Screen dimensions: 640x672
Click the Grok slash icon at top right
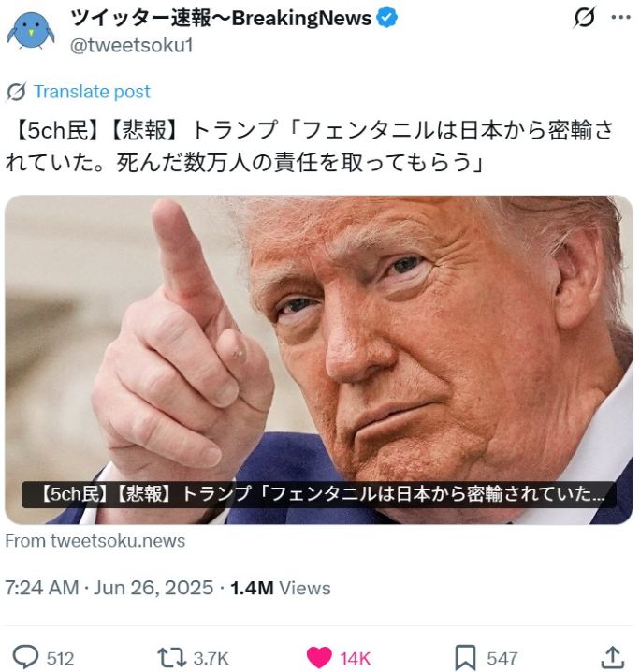584,18
